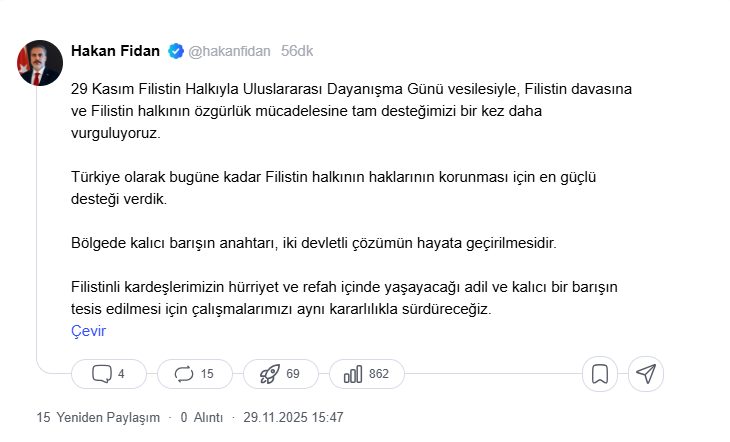
Task: Click the paragraph starting "29 Kasım Filistin"
Action: pos(350,110)
